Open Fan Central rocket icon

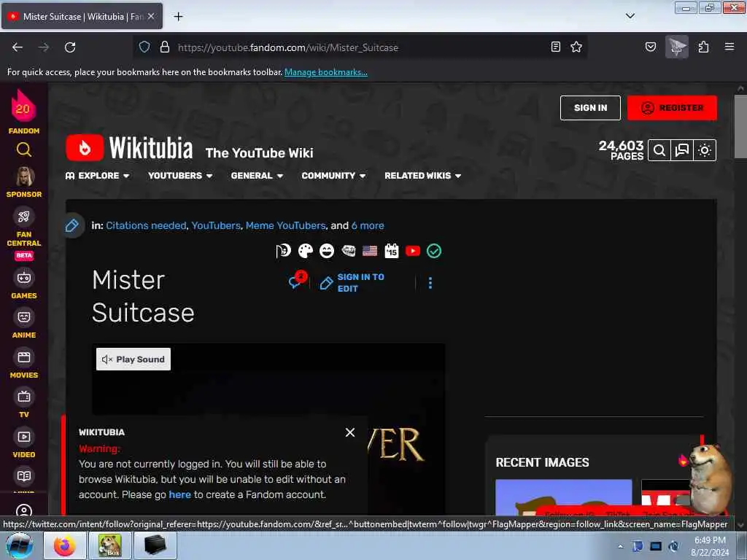click(x=24, y=217)
